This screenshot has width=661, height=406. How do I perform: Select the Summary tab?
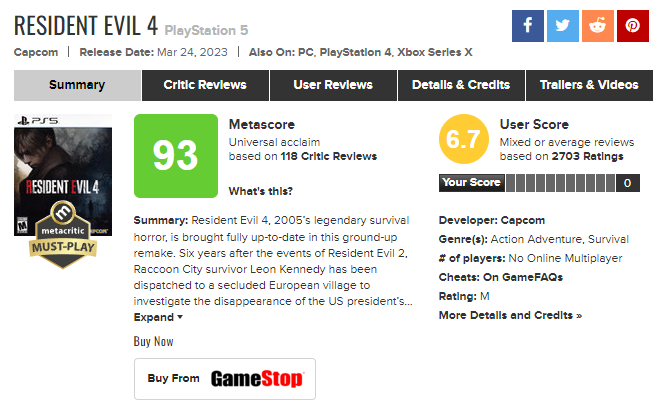click(x=77, y=85)
